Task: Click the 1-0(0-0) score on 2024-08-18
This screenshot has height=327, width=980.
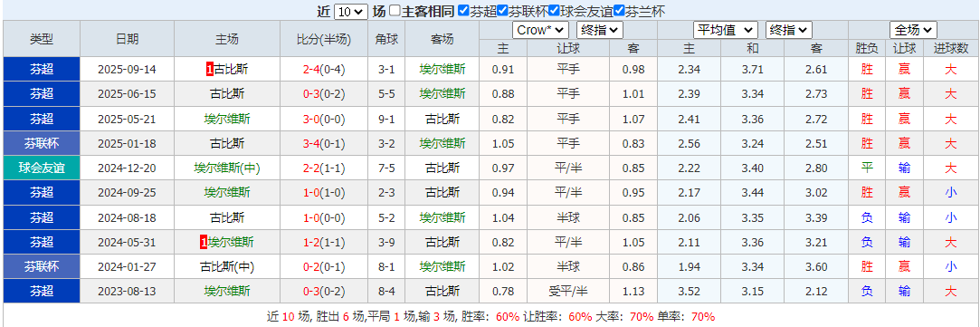Action: click(324, 217)
